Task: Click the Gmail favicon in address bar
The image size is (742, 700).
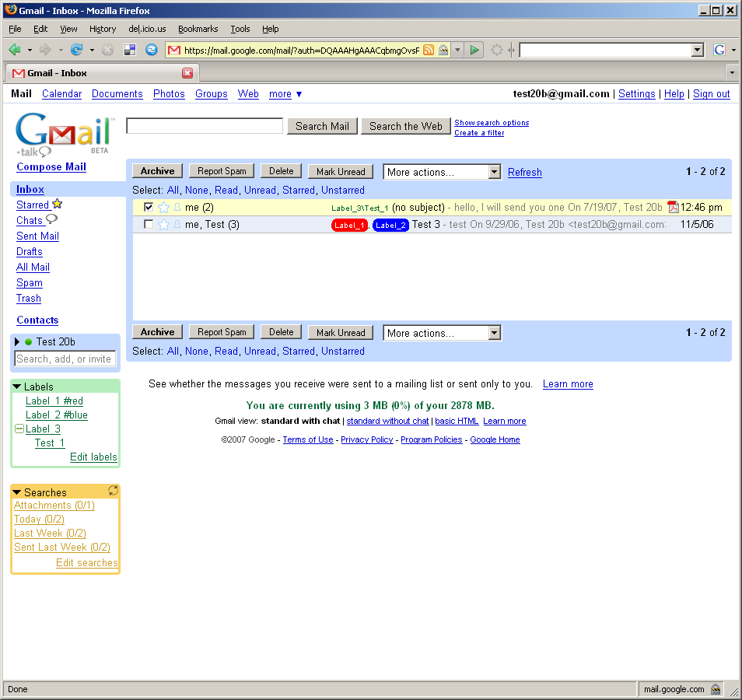Action: point(174,50)
